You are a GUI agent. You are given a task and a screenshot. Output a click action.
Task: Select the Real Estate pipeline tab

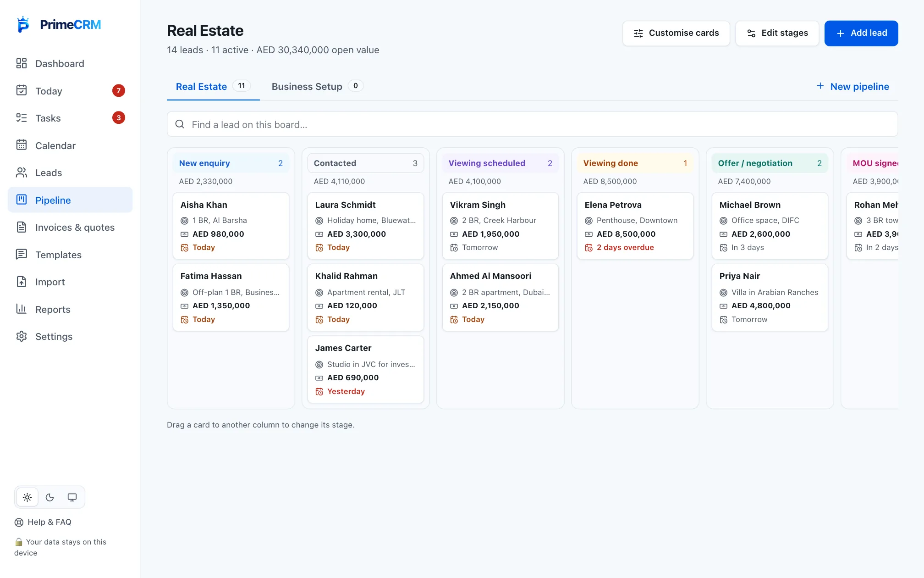(x=213, y=86)
